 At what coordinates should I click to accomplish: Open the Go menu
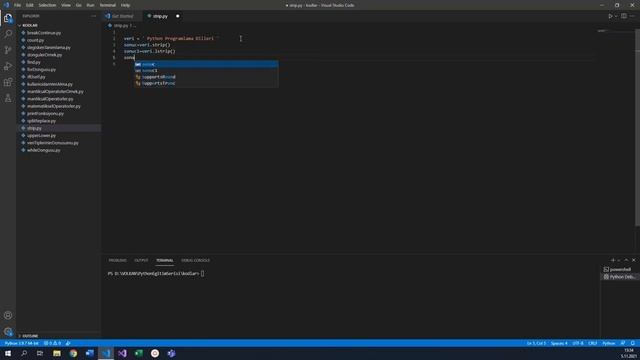tap(78, 5)
